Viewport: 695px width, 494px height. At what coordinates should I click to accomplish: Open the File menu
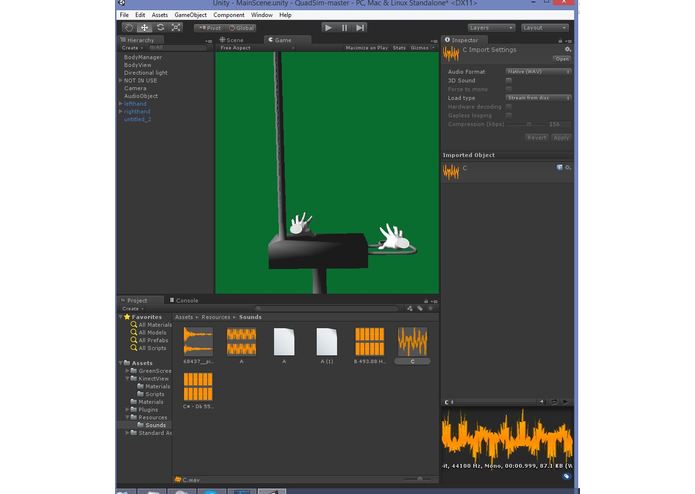[x=124, y=15]
